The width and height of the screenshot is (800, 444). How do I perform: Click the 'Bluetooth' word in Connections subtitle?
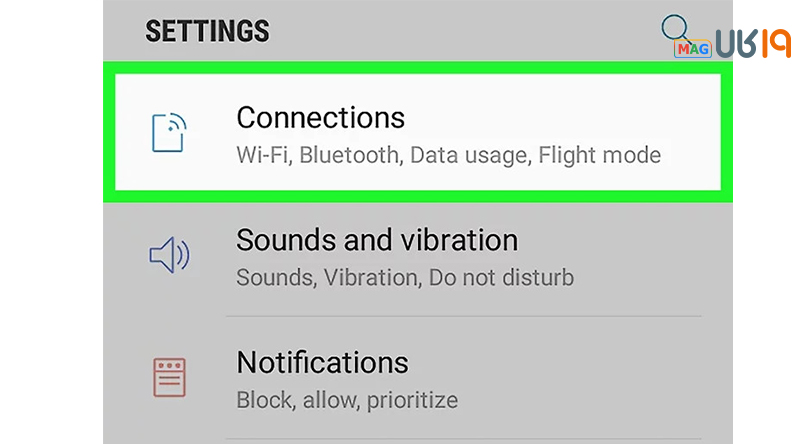click(x=351, y=155)
